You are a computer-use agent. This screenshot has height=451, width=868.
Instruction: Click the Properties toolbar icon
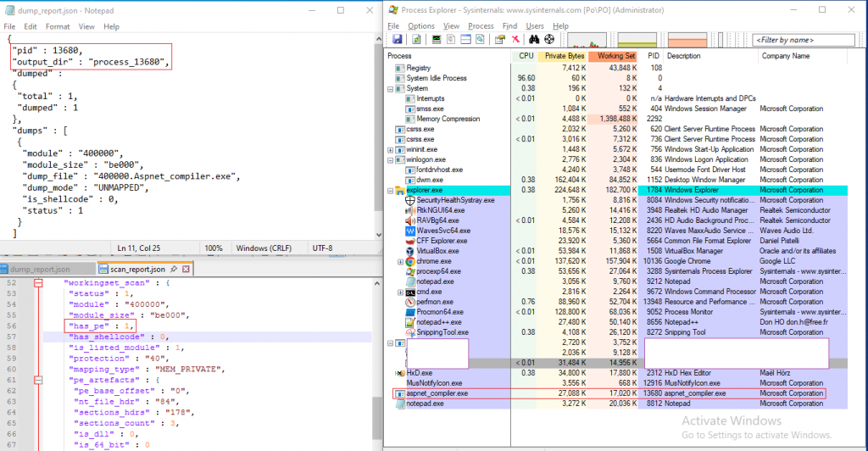499,40
